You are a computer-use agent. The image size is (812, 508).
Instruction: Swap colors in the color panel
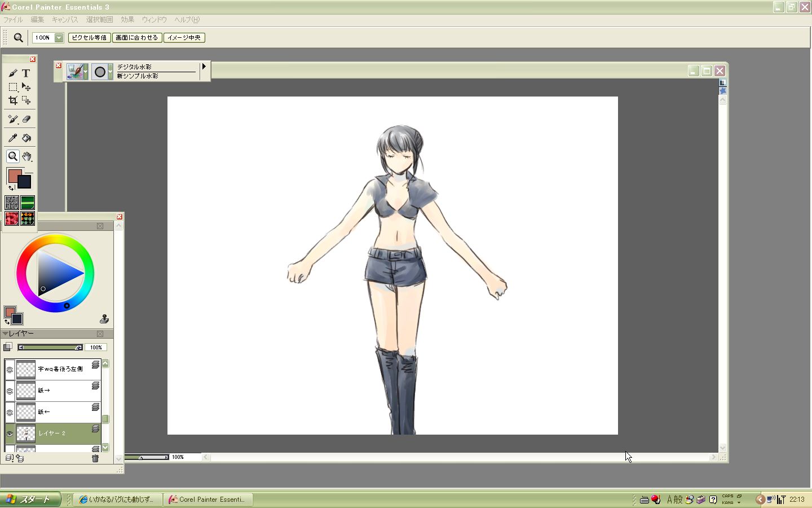click(x=7, y=322)
